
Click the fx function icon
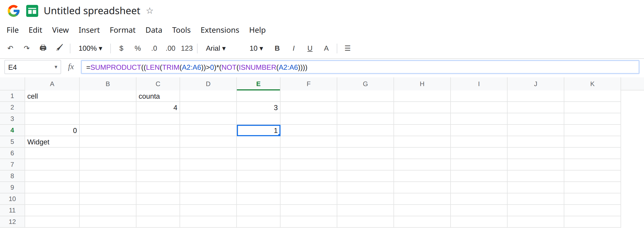tap(71, 67)
